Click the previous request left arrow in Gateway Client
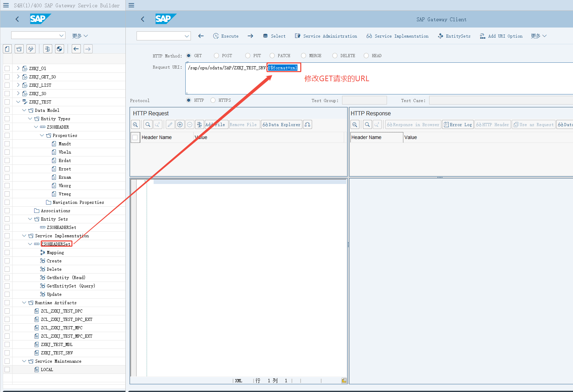 (201, 36)
